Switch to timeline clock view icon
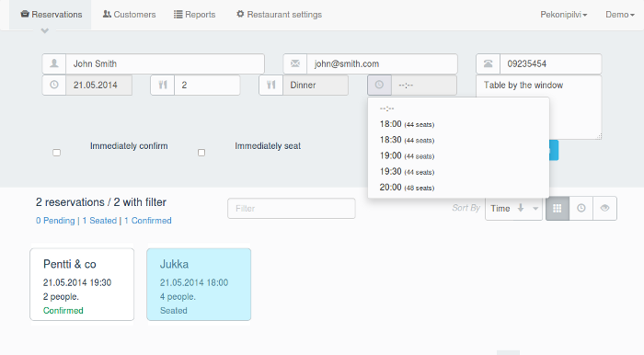The image size is (644, 355). coord(581,209)
